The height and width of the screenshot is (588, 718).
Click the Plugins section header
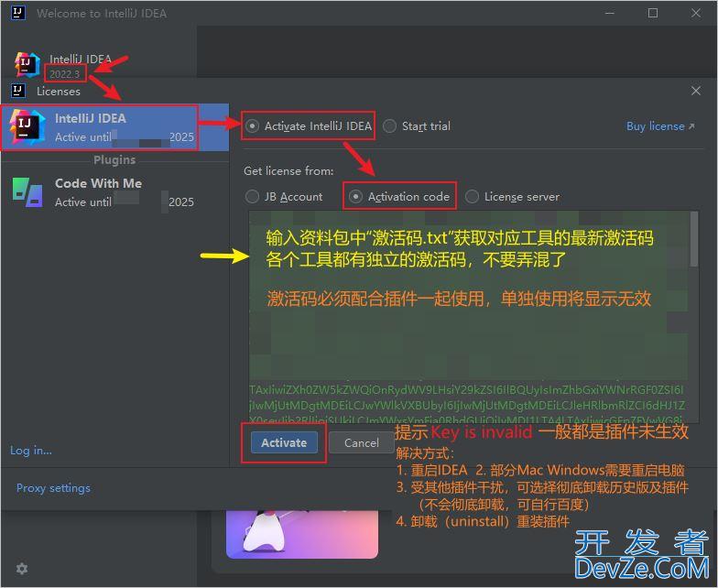click(114, 159)
